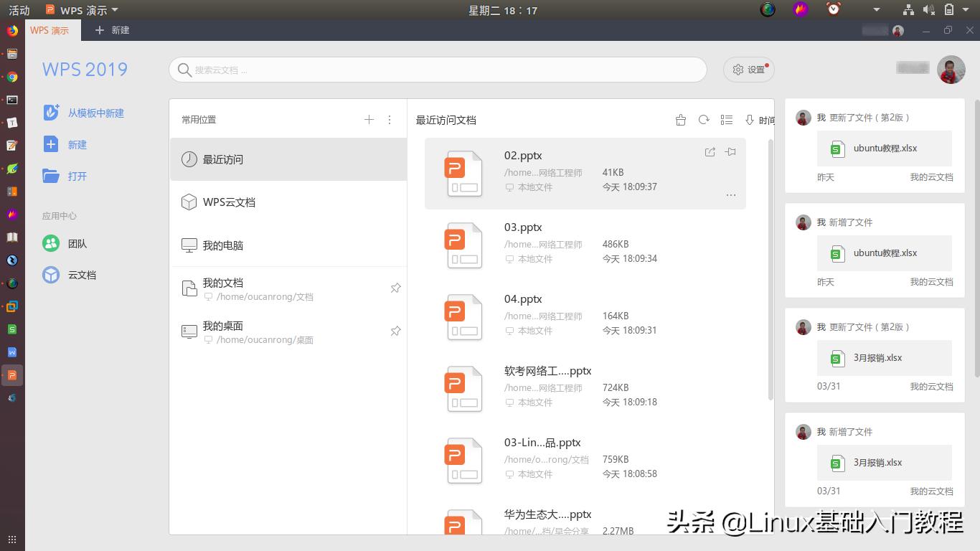Image resolution: width=980 pixels, height=551 pixels.
Task: Click the refresh documents list icon
Action: (x=704, y=120)
